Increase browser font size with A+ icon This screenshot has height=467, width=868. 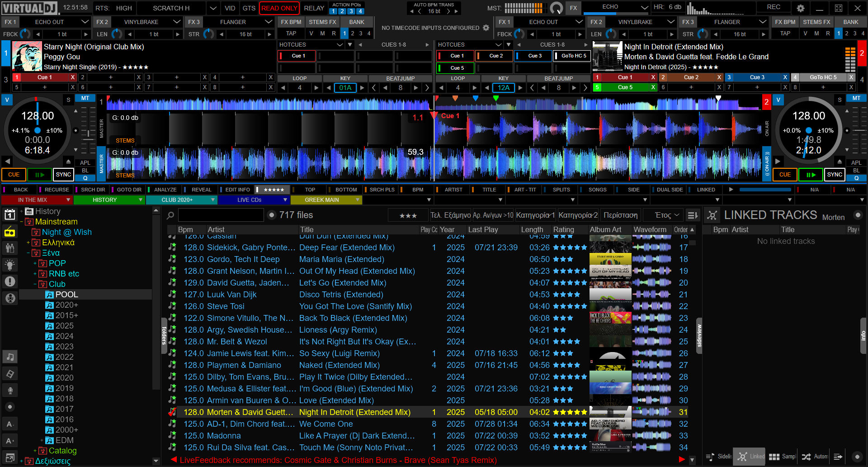(x=10, y=441)
